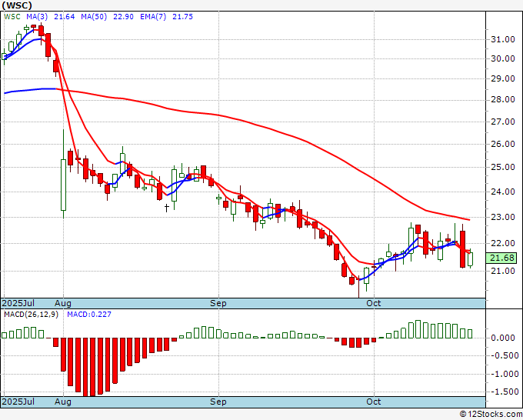Screen dimensions: 523x420
Task: Click the 31.00 price axis label
Action: [503, 39]
